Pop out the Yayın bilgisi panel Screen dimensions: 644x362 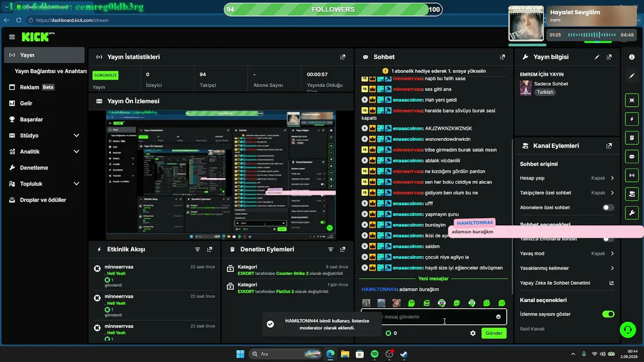(609, 57)
